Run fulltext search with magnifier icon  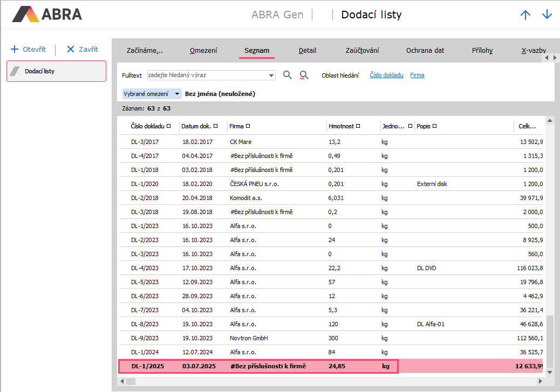(x=287, y=75)
